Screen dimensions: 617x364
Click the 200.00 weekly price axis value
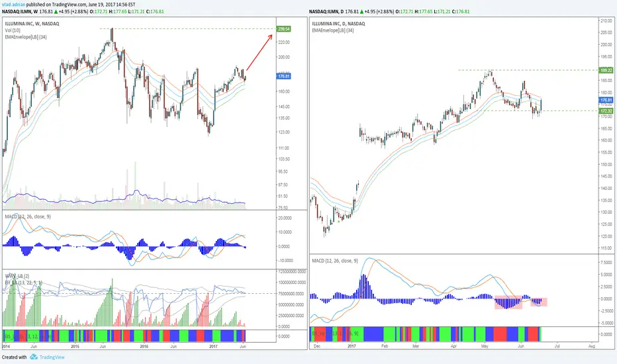(x=284, y=57)
